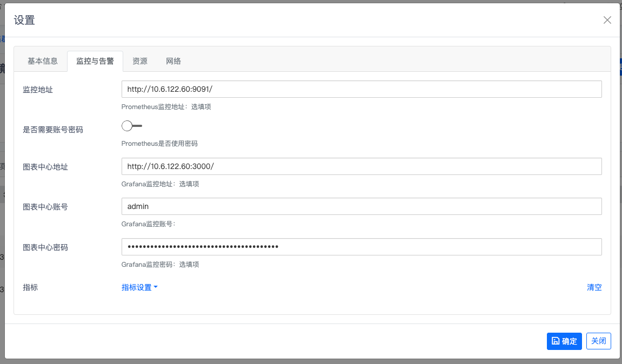
Task: Open the 资源 tab
Action: [x=140, y=61]
